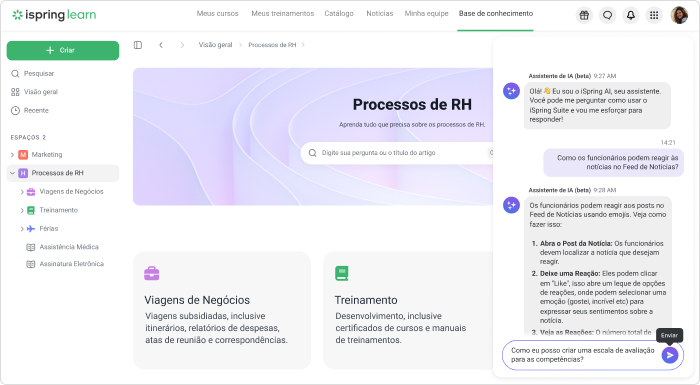The width and height of the screenshot is (700, 385).
Task: Open the Meus treinamentos tab
Action: coord(283,13)
